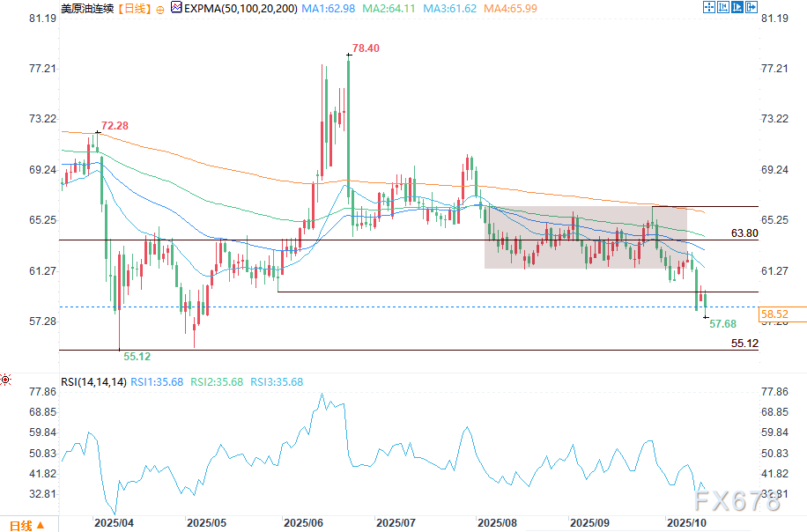Viewport: 807px width, 532px height.
Task: Click the MA4:65.99 value
Action: coord(510,9)
